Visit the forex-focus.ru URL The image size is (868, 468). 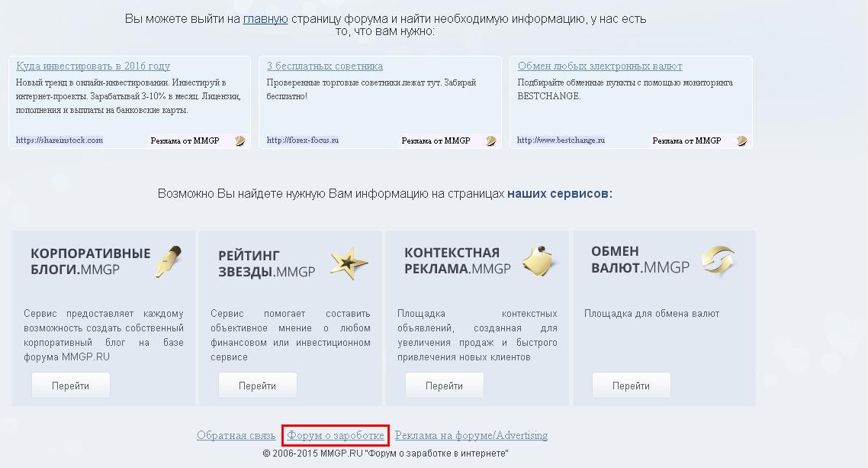(302, 140)
